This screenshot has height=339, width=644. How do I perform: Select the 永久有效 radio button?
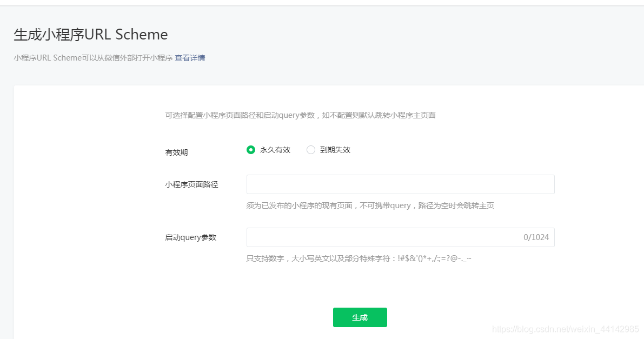point(250,150)
